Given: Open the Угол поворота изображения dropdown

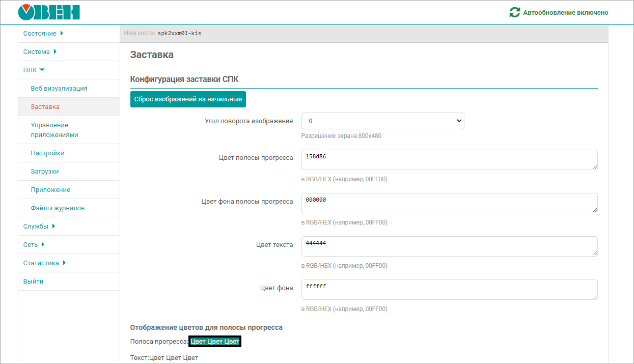Looking at the screenshot, I should [x=382, y=121].
